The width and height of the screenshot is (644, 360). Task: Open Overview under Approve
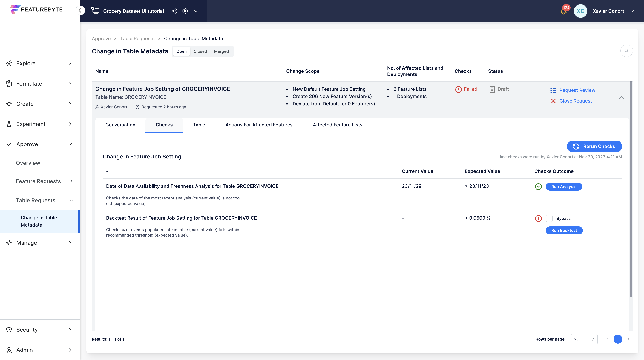click(28, 163)
